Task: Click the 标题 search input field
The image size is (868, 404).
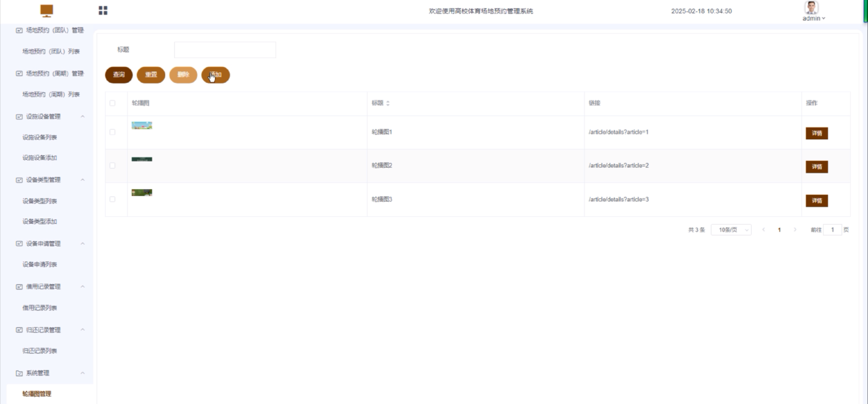Action: 225,50
